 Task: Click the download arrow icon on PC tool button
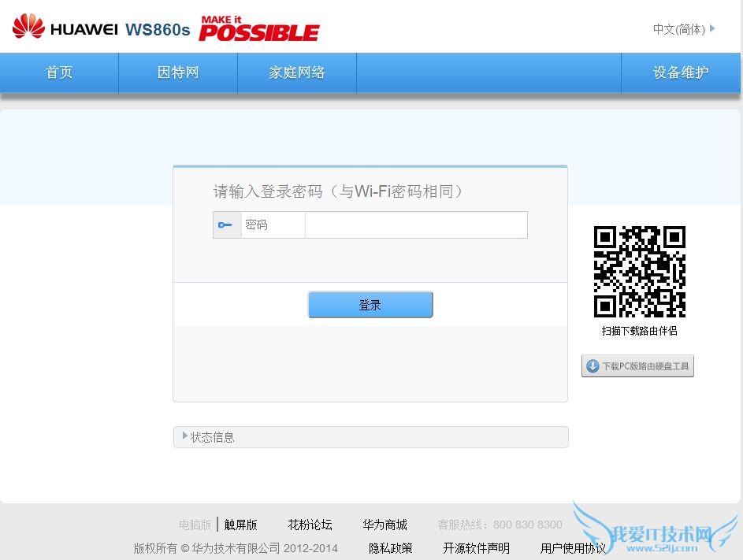[x=593, y=365]
